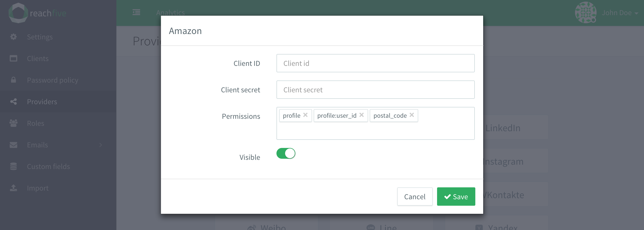This screenshot has width=644, height=230.
Task: Click the Settings gear icon in sidebar
Action: 13,37
